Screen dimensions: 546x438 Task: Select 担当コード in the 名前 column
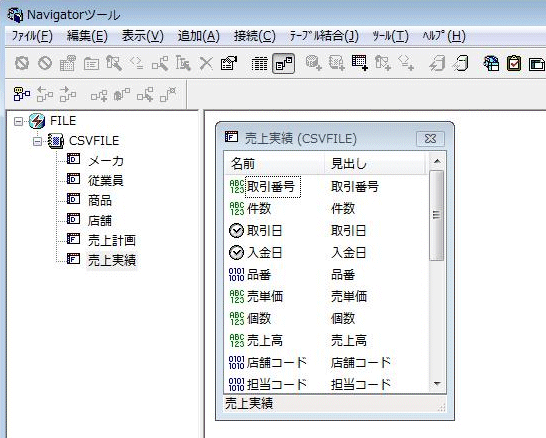coord(277,384)
